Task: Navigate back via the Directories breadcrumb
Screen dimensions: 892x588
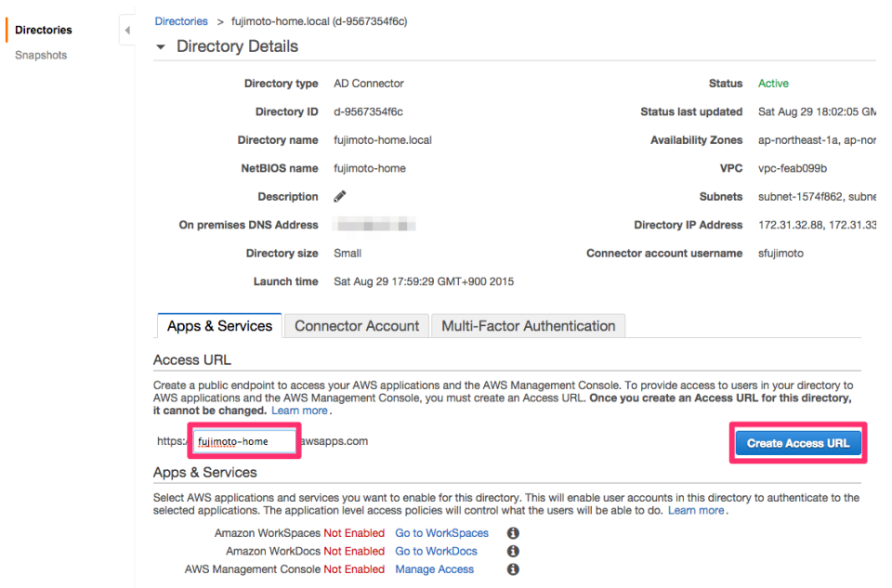Action: [180, 20]
